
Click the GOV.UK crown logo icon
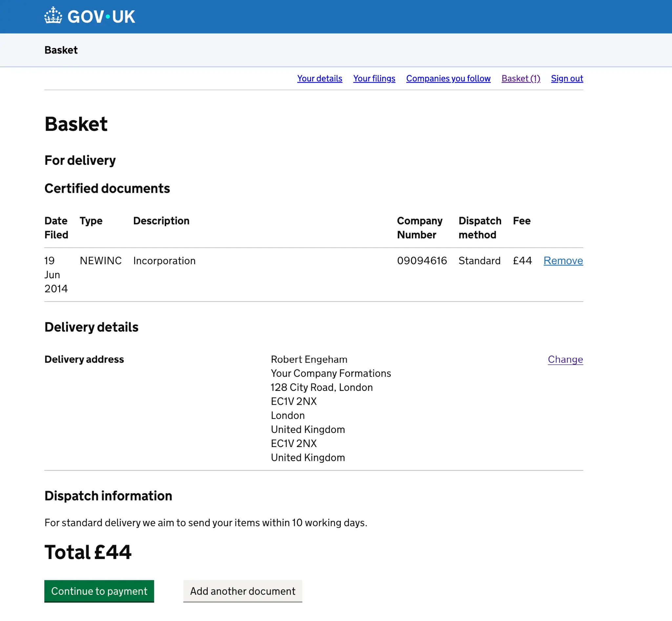pyautogui.click(x=53, y=16)
